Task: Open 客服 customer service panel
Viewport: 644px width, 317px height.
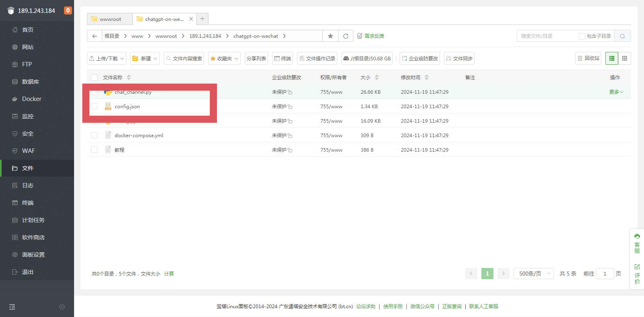Action: tap(637, 243)
